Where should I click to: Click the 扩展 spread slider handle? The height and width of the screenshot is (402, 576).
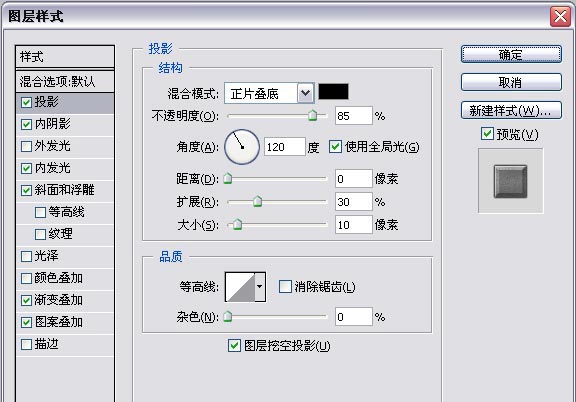point(258,201)
